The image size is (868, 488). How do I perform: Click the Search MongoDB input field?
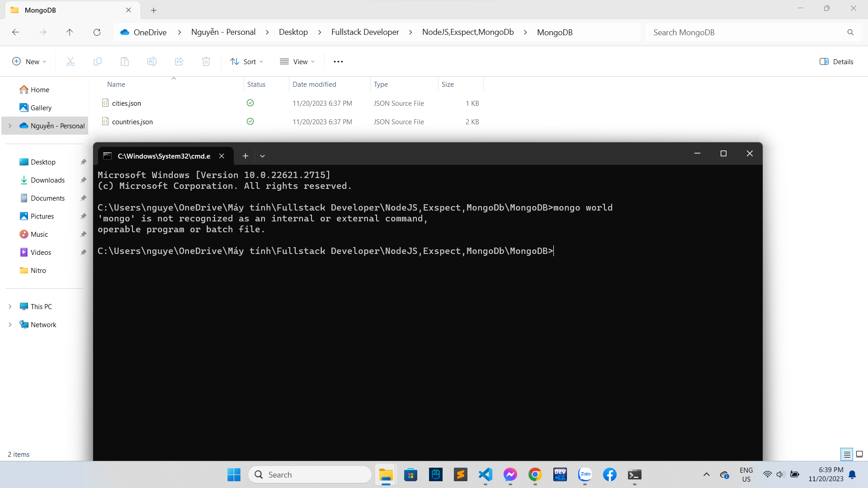point(746,32)
